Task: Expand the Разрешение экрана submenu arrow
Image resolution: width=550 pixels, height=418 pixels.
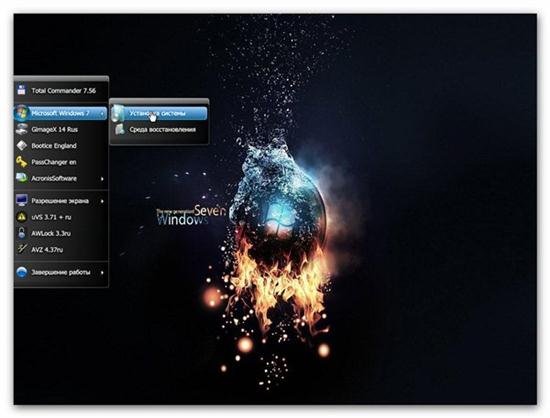Action: click(102, 201)
